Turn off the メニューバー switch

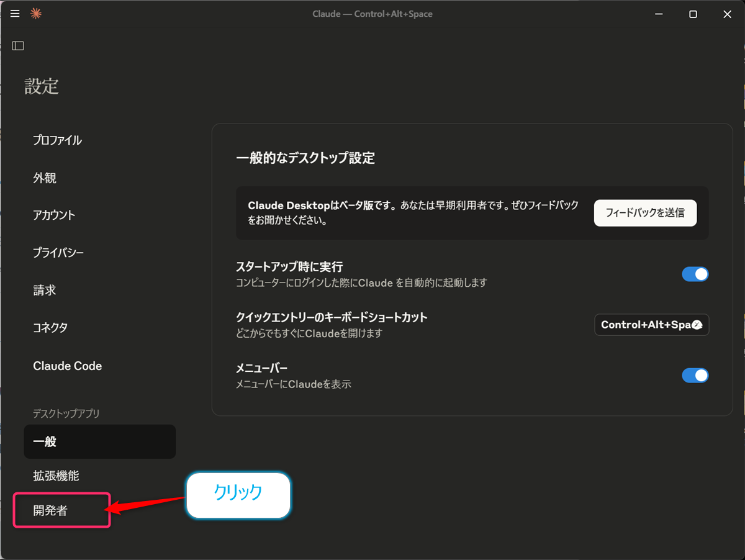click(695, 376)
